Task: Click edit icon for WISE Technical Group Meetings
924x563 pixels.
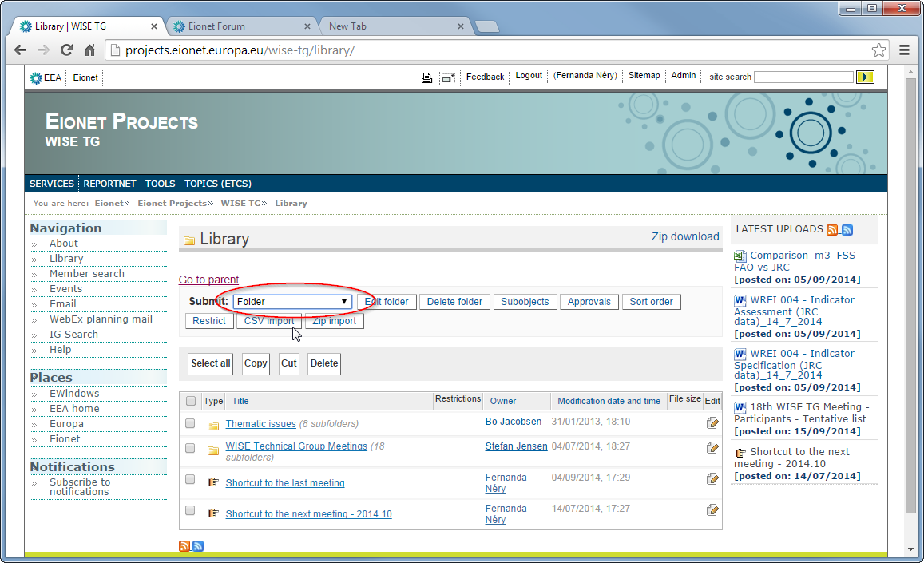Action: 712,448
